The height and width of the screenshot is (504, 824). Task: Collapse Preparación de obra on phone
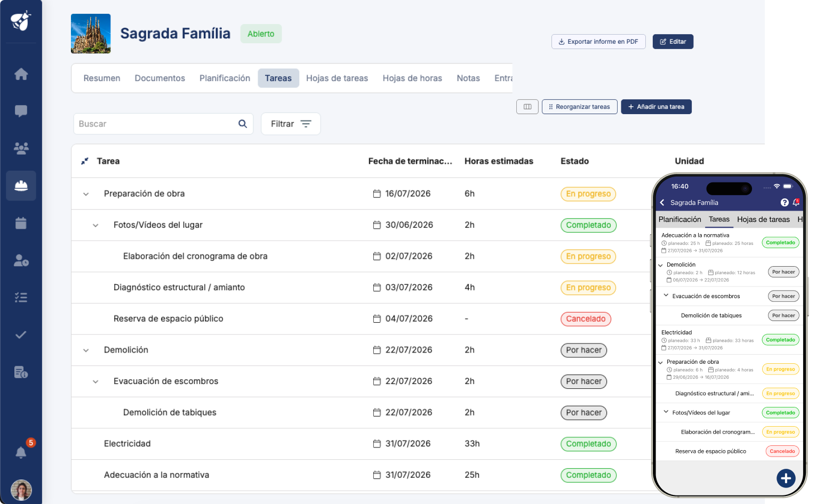coord(660,362)
